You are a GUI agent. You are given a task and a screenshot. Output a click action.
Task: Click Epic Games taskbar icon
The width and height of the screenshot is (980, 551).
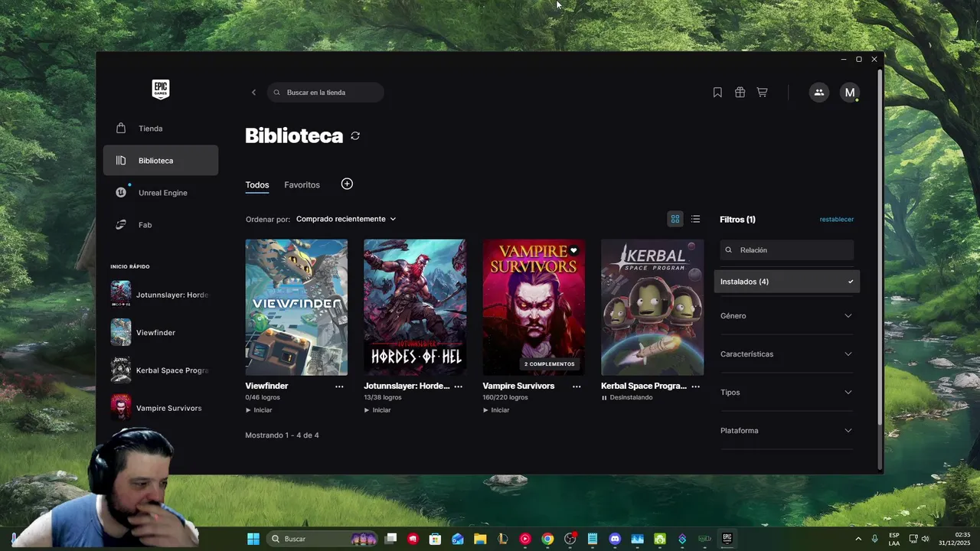(727, 539)
